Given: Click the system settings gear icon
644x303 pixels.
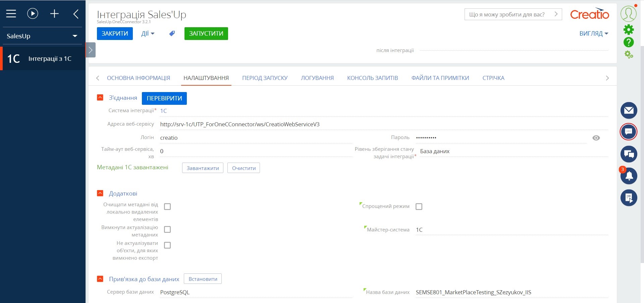Looking at the screenshot, I should 629,30.
